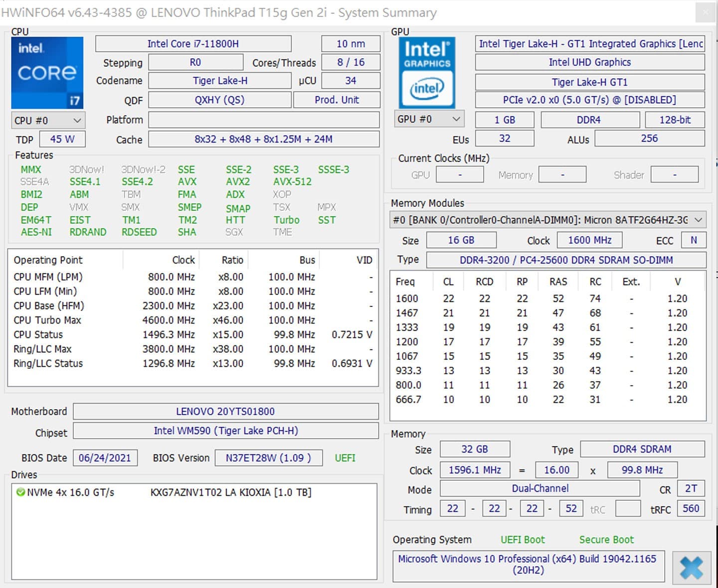Click the BIOS Version N37ET28W field

[268, 458]
